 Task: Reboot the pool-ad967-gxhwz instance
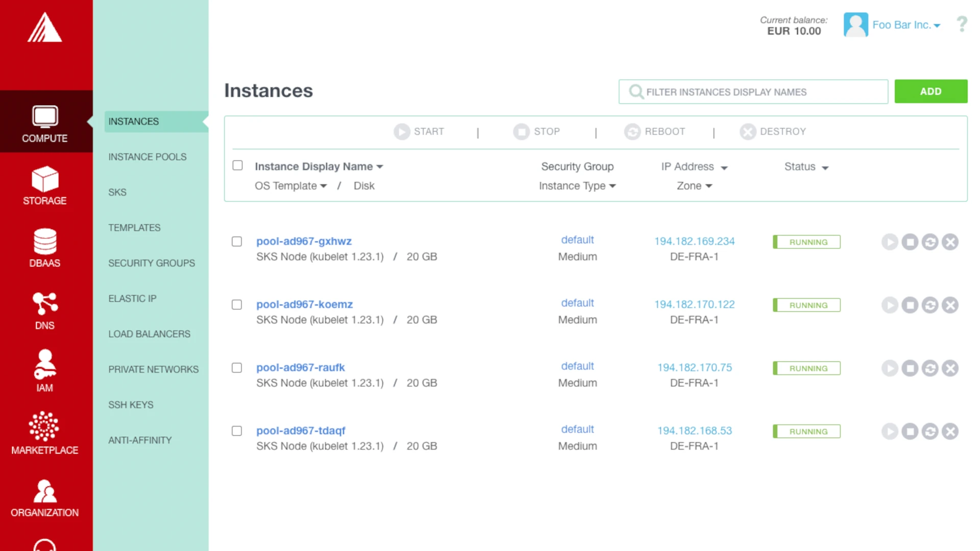tap(930, 242)
